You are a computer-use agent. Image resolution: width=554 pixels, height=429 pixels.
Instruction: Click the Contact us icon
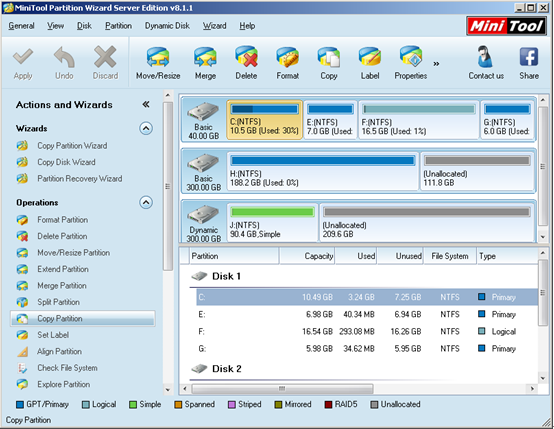(x=485, y=57)
